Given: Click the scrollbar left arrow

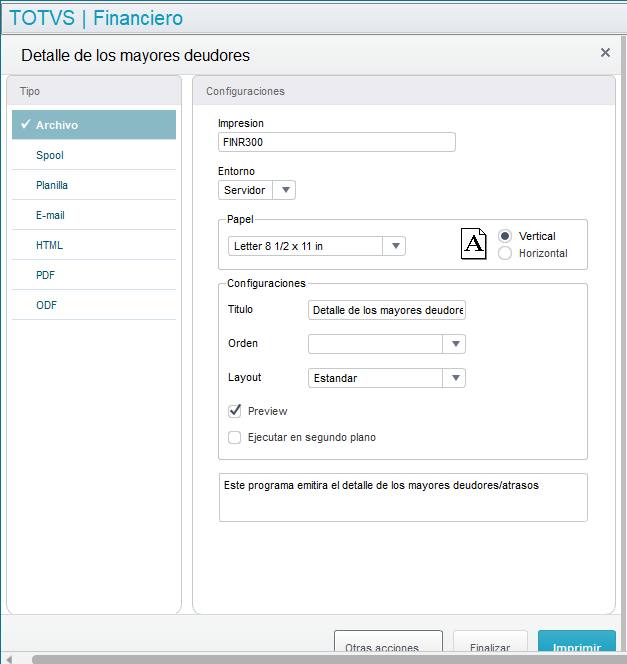Looking at the screenshot, I should coord(9,659).
